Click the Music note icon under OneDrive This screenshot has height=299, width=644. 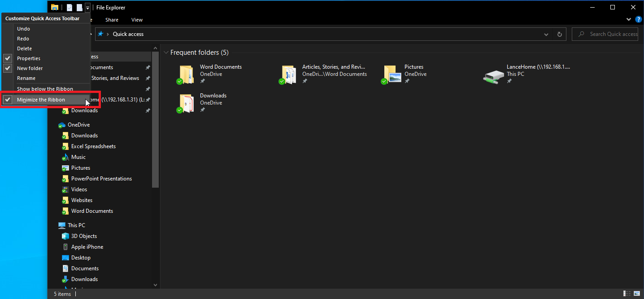coord(65,157)
